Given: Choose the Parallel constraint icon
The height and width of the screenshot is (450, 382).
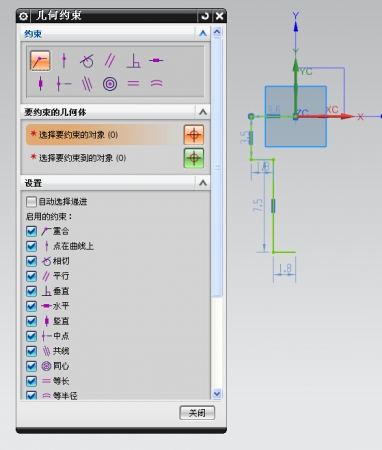Looking at the screenshot, I should pyautogui.click(x=110, y=61).
